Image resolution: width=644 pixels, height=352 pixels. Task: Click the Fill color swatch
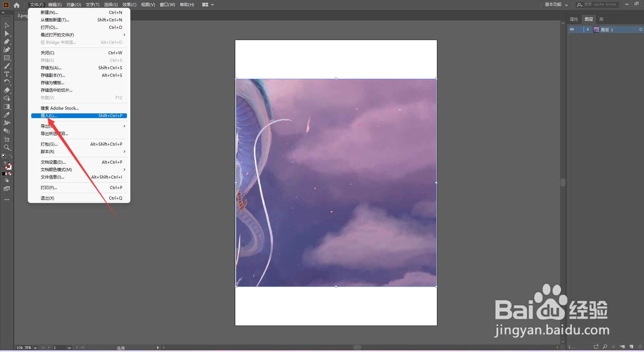pyautogui.click(x=5, y=164)
